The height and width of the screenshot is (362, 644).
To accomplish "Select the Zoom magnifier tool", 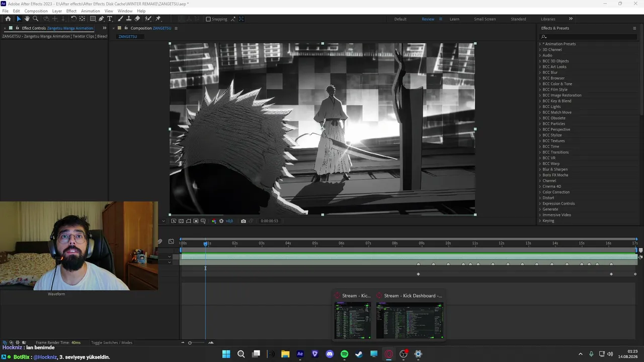I will coord(35,19).
